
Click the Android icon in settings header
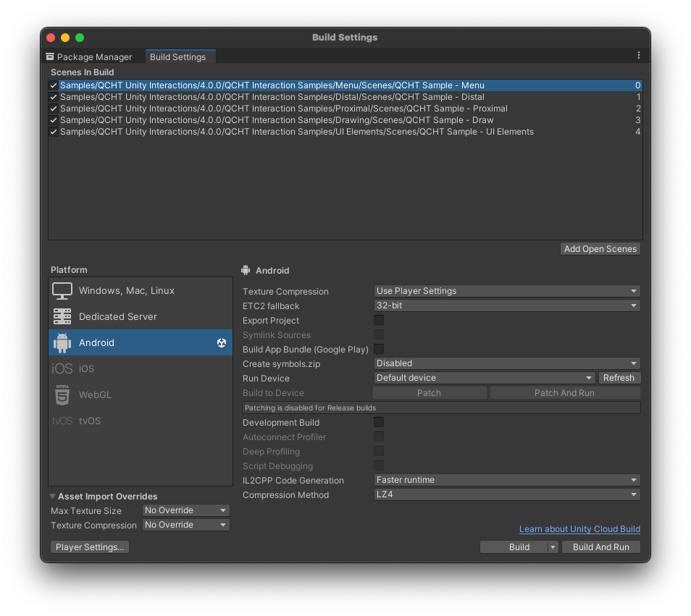click(x=246, y=270)
